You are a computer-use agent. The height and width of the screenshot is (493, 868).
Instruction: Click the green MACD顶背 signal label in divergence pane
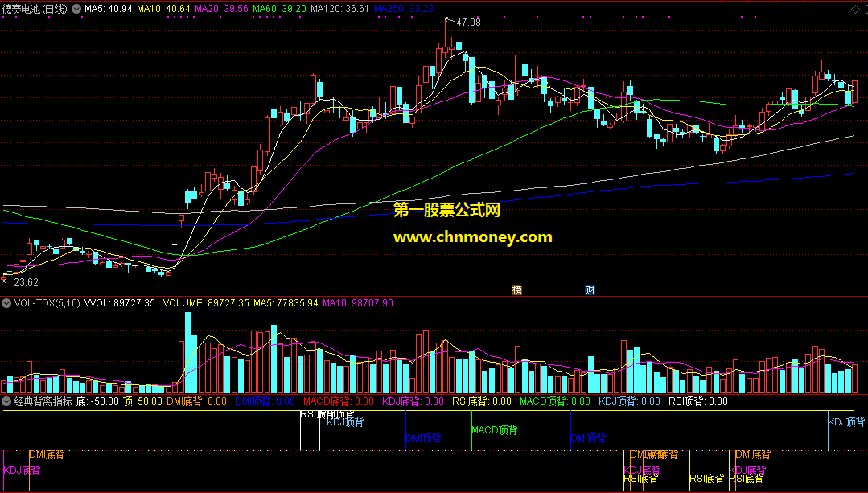[495, 430]
